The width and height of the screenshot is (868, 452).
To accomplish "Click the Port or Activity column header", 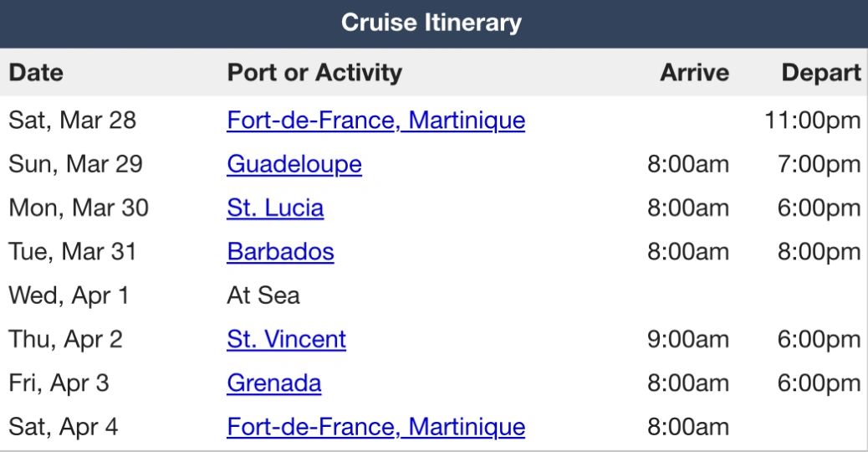I will (x=314, y=73).
